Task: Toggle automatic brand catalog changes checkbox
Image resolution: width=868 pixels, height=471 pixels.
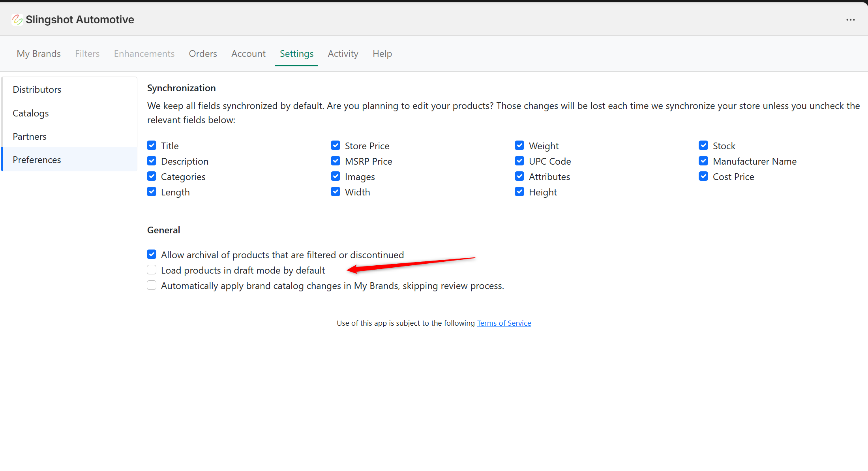Action: (152, 285)
